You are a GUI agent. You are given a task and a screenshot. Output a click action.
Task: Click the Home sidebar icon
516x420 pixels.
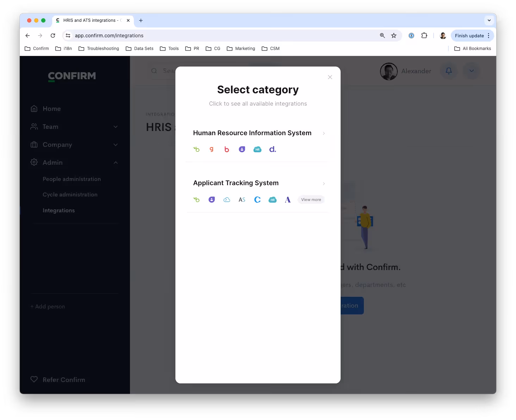coord(34,109)
